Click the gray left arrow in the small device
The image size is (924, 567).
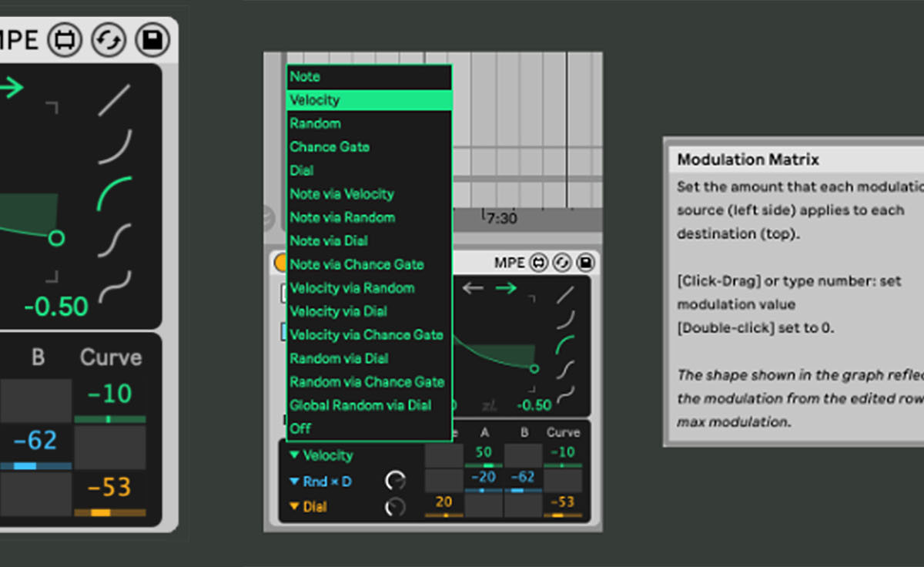(472, 288)
